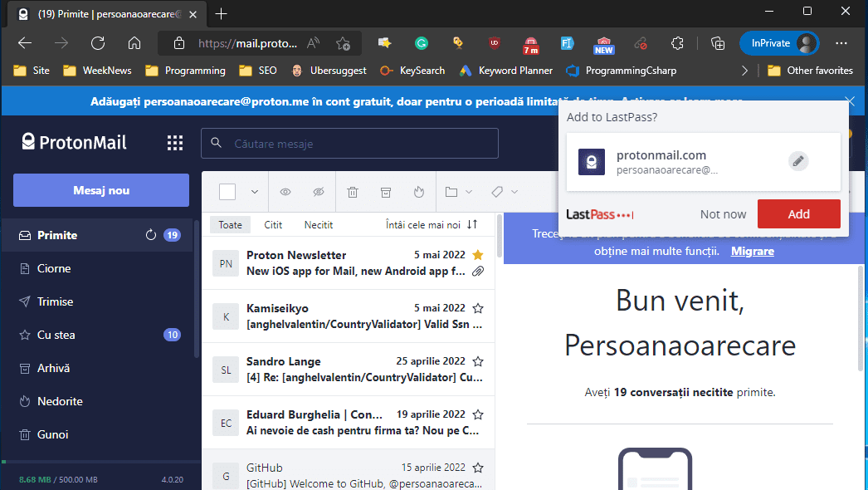
Task: Click Add in the LastPass popup
Action: click(x=799, y=214)
